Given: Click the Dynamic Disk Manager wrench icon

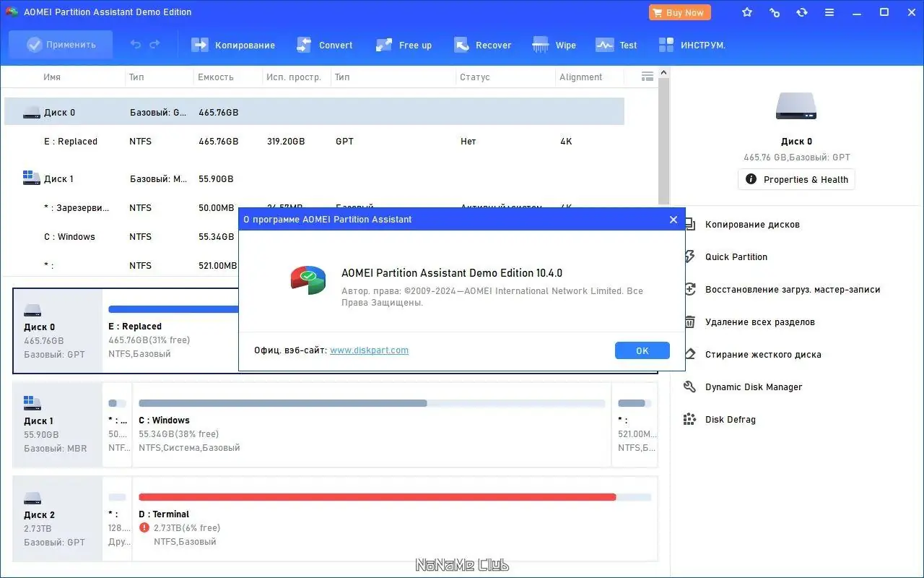Looking at the screenshot, I should coord(690,387).
